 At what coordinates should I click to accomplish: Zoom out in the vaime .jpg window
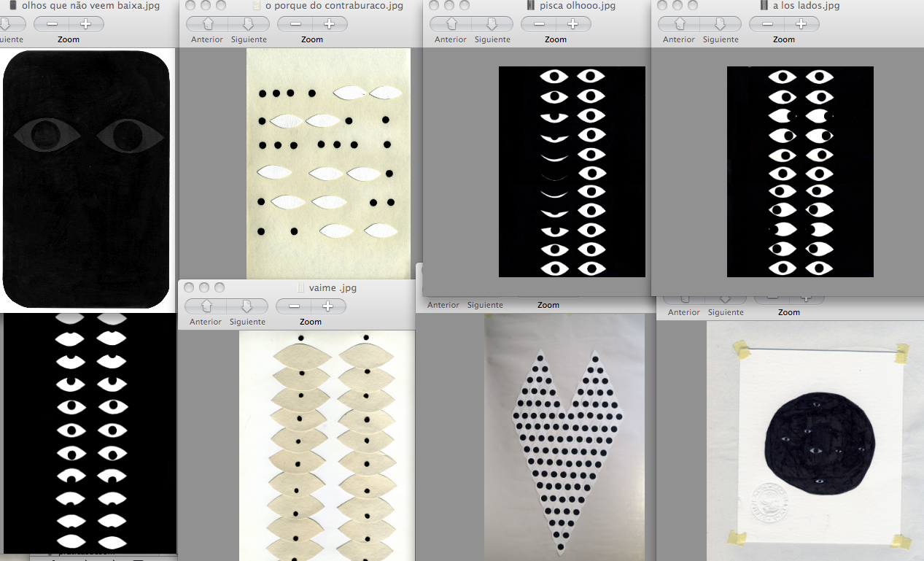pos(294,306)
